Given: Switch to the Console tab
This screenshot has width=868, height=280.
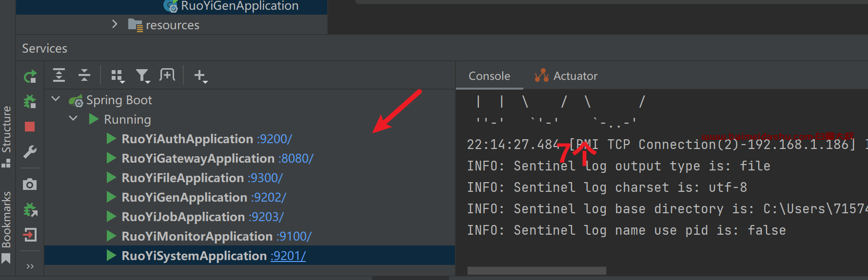Looking at the screenshot, I should pyautogui.click(x=489, y=76).
